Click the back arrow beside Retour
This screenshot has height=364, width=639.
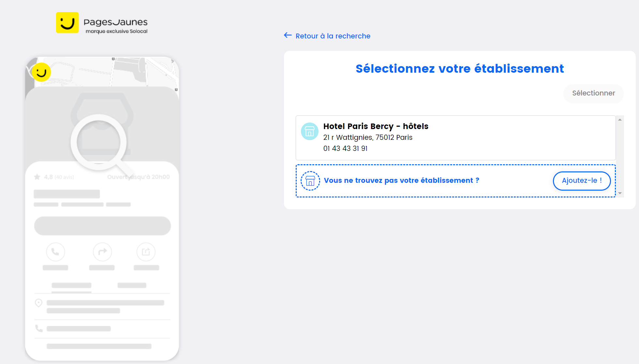(x=288, y=35)
